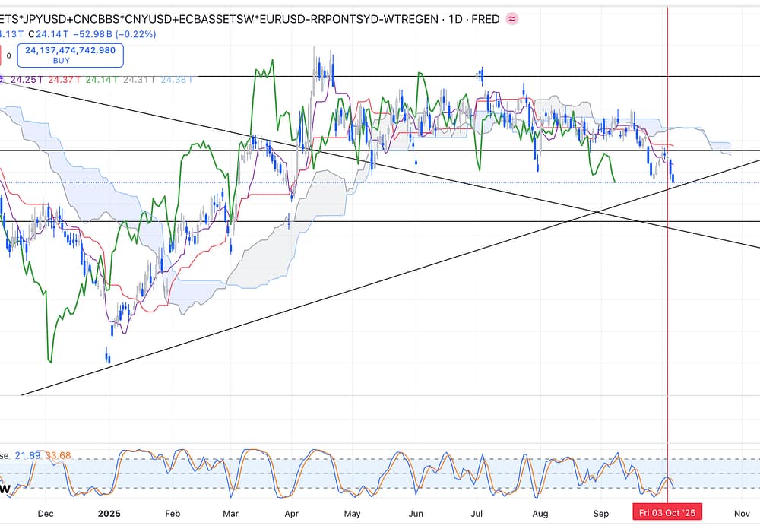Click the pink approximate-sign icon beside FRED

tap(512, 19)
